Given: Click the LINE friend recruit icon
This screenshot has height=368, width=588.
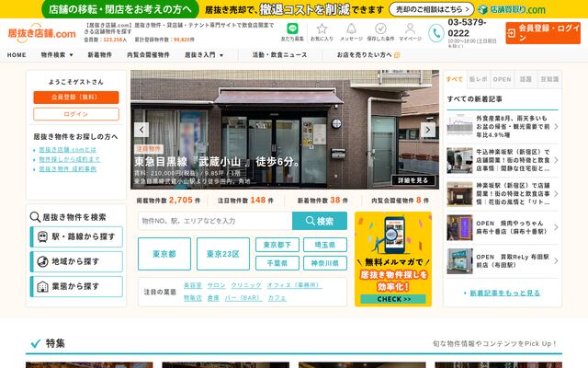Looking at the screenshot, I should [292, 29].
